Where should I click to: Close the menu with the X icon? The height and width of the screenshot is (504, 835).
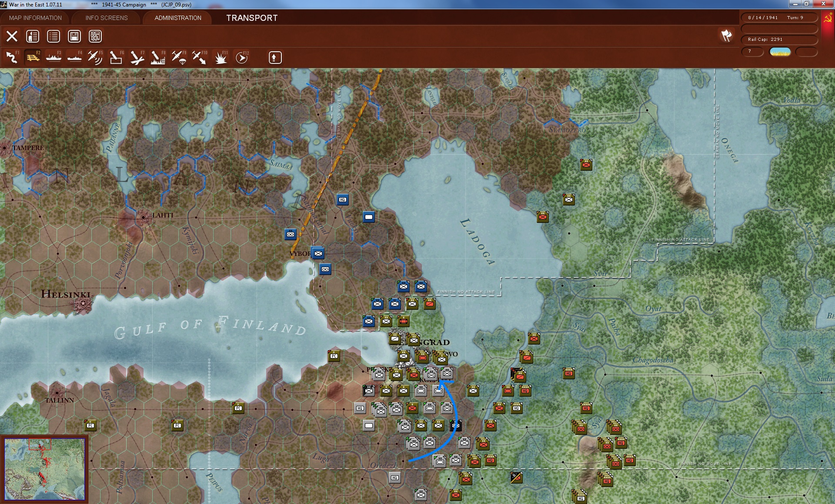pyautogui.click(x=12, y=36)
